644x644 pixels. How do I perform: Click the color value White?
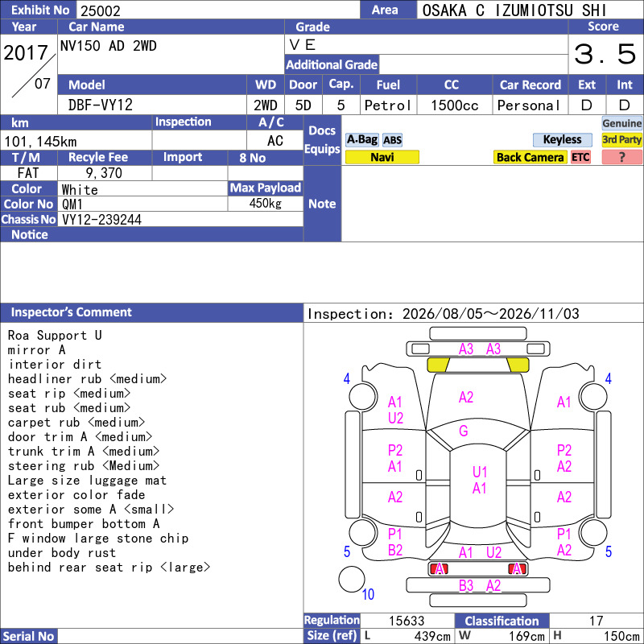80,190
